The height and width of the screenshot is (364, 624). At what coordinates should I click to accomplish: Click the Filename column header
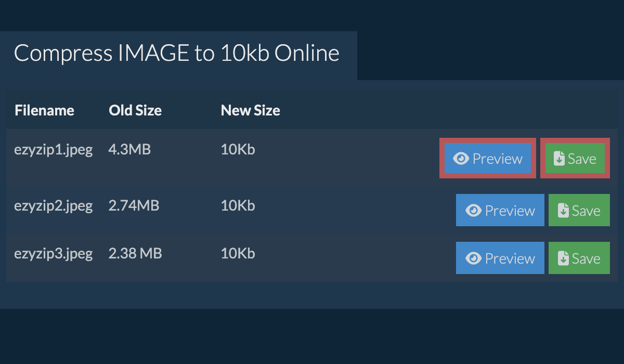point(44,110)
